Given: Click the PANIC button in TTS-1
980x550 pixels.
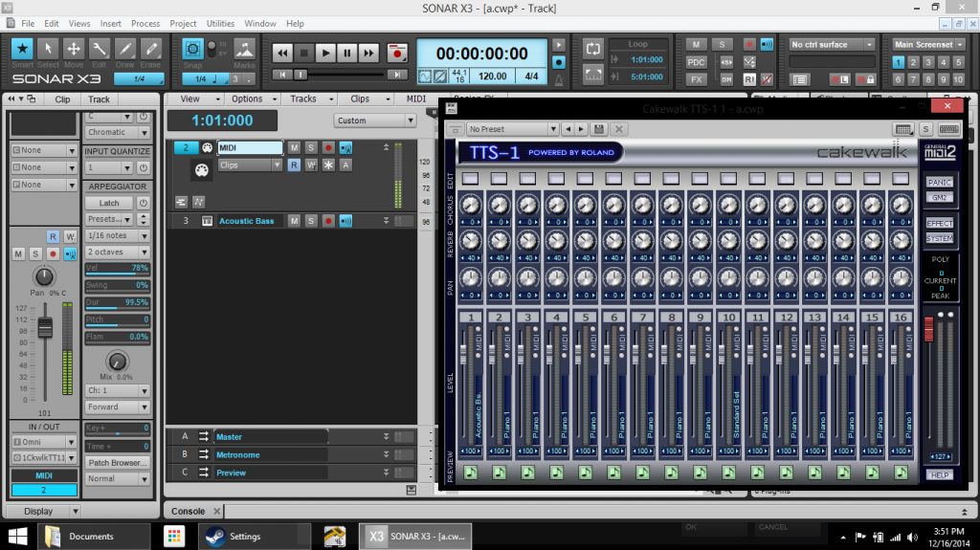Looking at the screenshot, I should pos(939,182).
